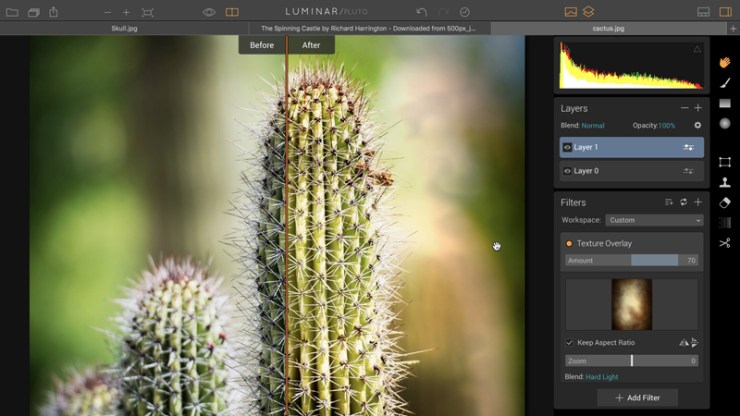Image resolution: width=740 pixels, height=416 pixels.
Task: Click the Add Filter button
Action: coord(638,398)
